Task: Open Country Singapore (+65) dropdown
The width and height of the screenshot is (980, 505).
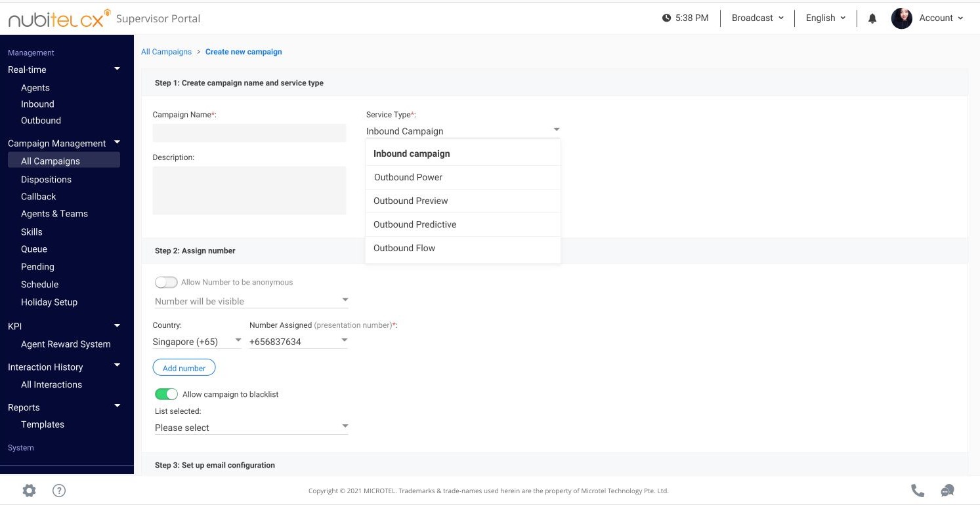Action: (x=197, y=342)
